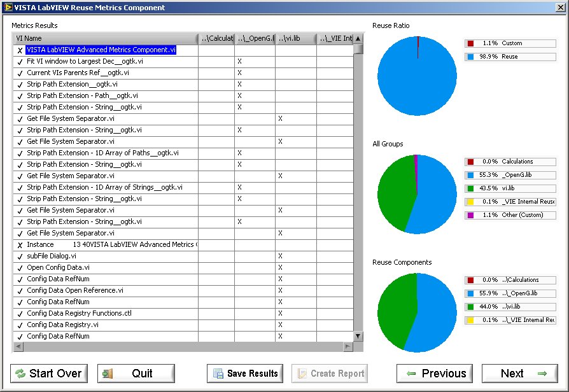The height and width of the screenshot is (392, 569).
Task: Click the Reuse Ratio pie chart
Action: [x=417, y=76]
